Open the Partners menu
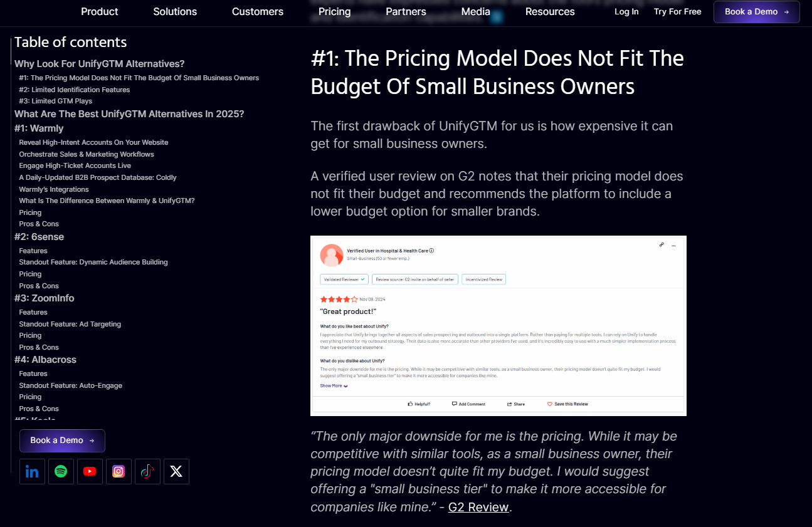 (x=406, y=11)
